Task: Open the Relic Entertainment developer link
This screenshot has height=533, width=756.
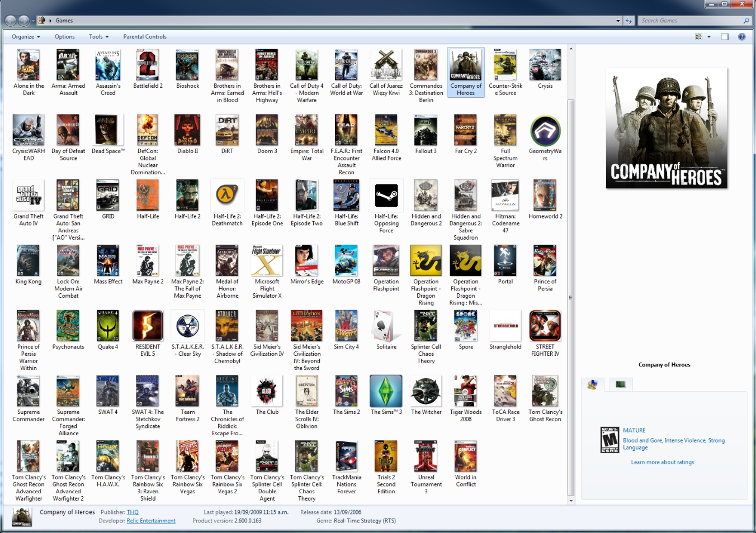Action: coord(151,521)
